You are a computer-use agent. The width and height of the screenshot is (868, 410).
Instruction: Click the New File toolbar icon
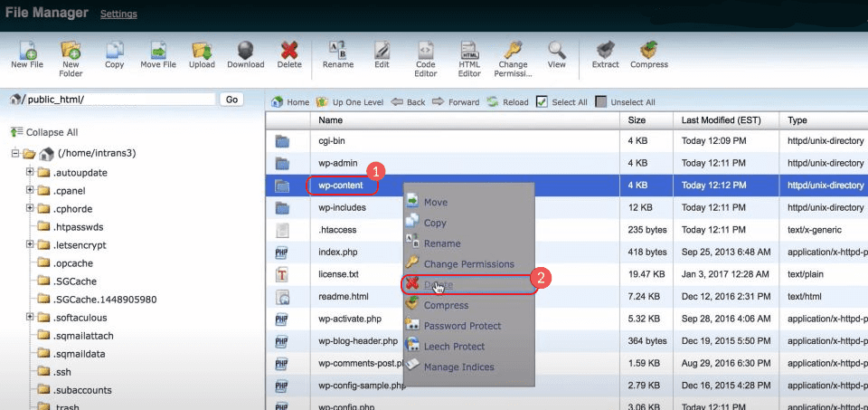26,53
